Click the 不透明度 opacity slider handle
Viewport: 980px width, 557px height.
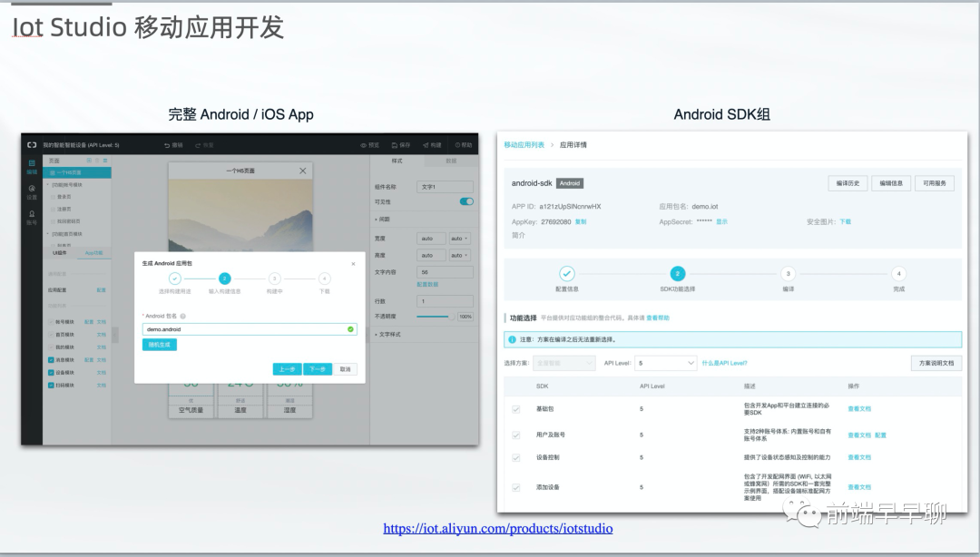click(x=452, y=317)
